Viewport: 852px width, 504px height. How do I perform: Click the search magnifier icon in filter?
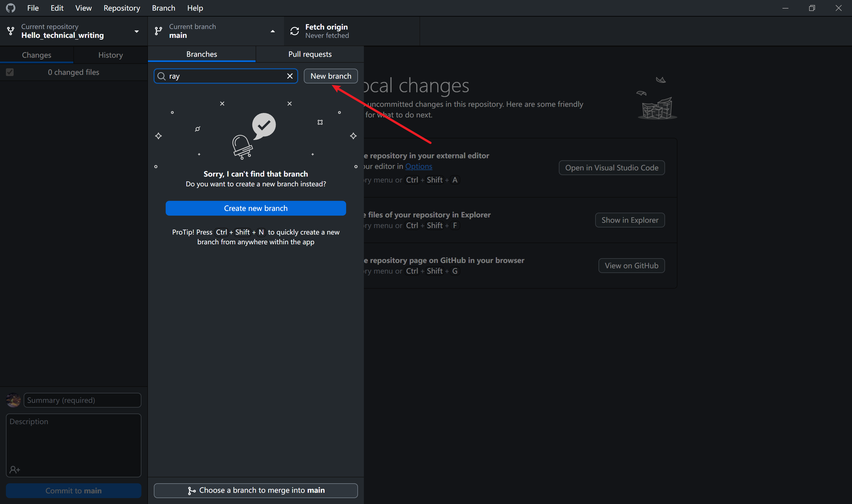(162, 76)
